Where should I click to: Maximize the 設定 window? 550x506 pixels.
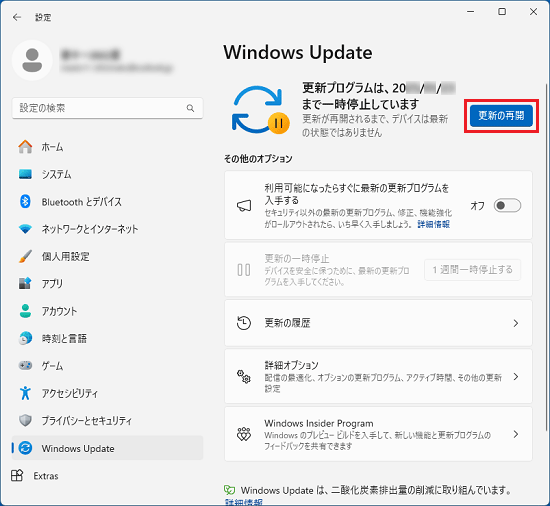click(502, 12)
